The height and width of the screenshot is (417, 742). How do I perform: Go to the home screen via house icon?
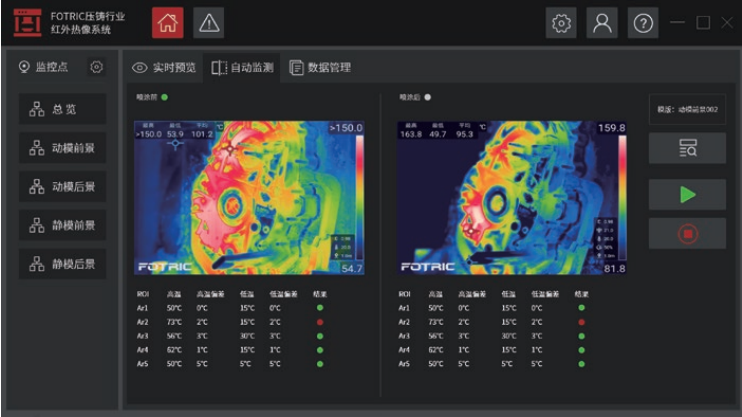168,23
